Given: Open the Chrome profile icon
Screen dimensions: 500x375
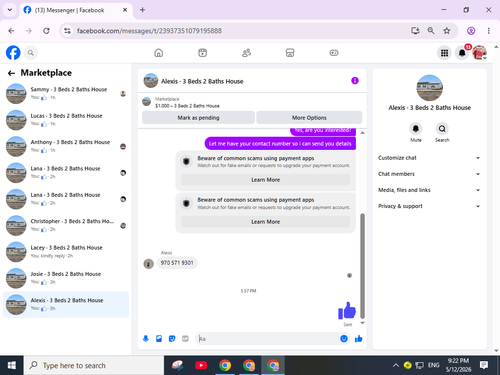Looking at the screenshot, I should click(471, 31).
